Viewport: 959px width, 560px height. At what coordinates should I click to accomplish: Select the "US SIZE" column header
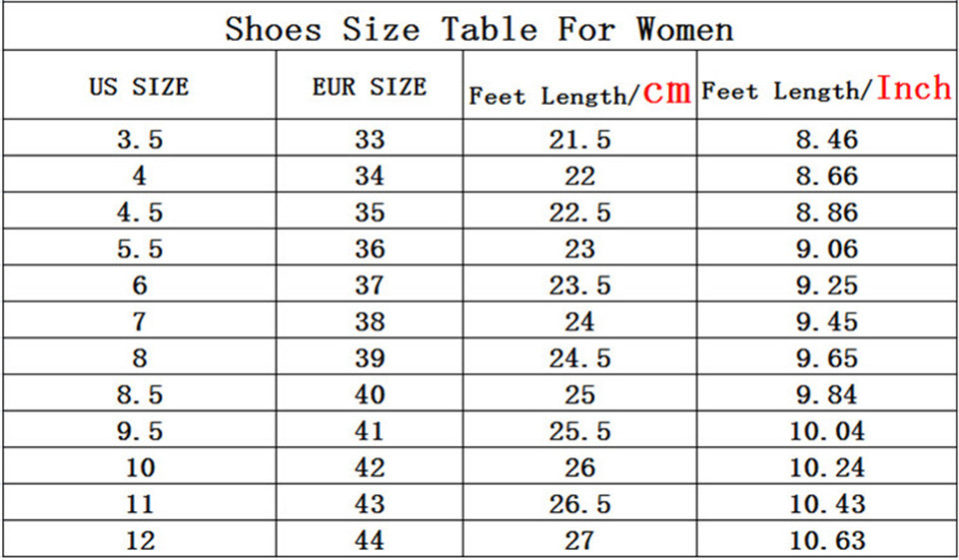pyautogui.click(x=139, y=87)
